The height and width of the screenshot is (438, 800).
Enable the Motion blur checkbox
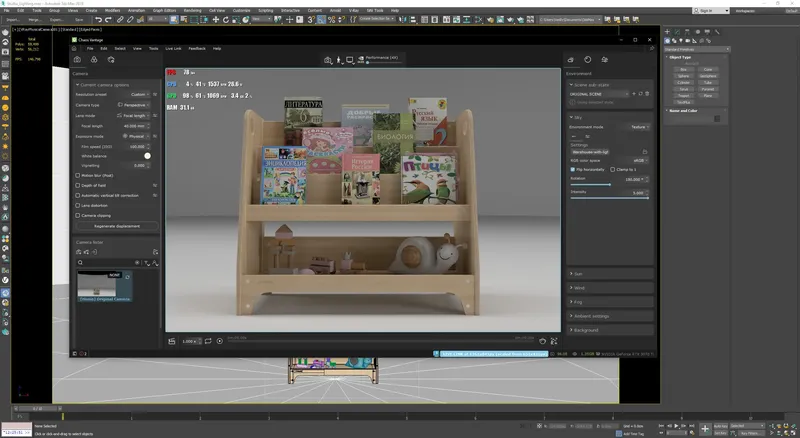79,174
